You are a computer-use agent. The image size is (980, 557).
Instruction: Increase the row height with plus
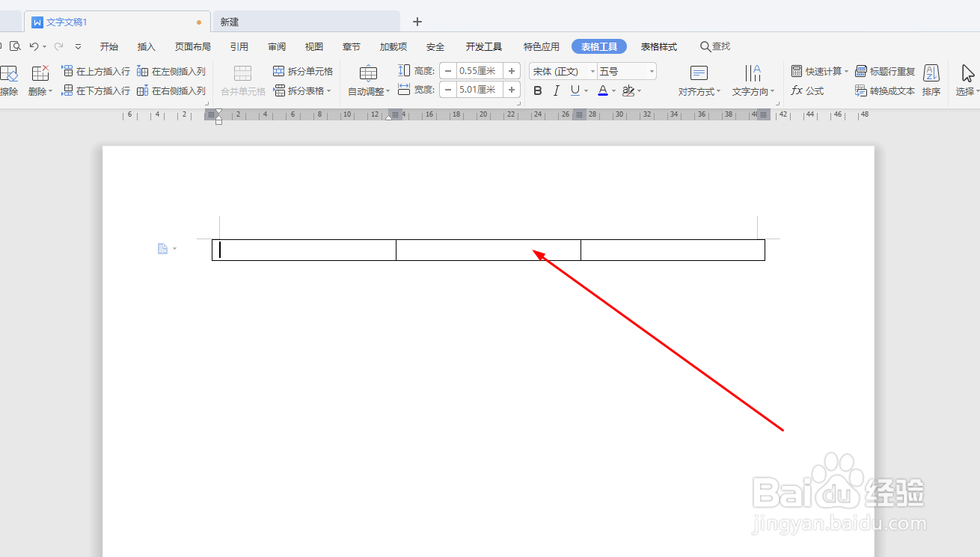tap(512, 71)
